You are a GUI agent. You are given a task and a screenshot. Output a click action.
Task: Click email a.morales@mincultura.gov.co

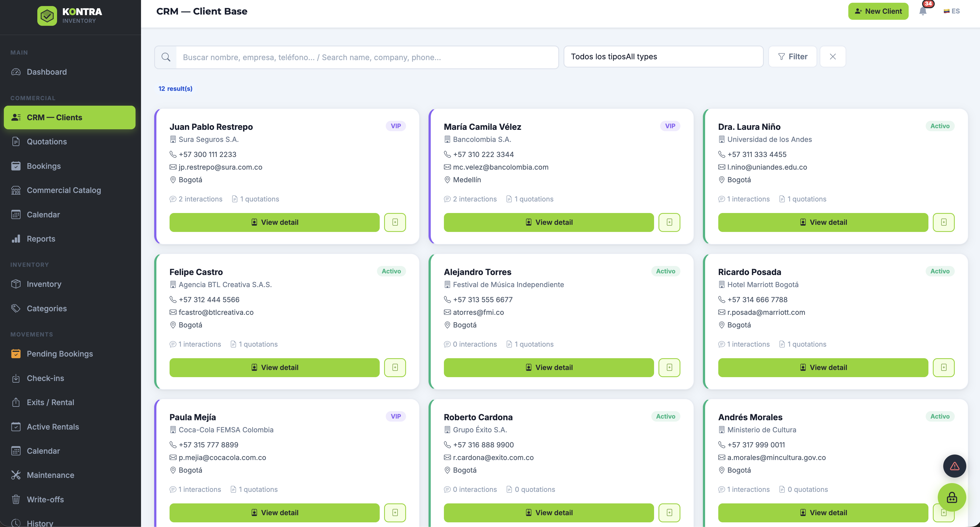tap(776, 457)
